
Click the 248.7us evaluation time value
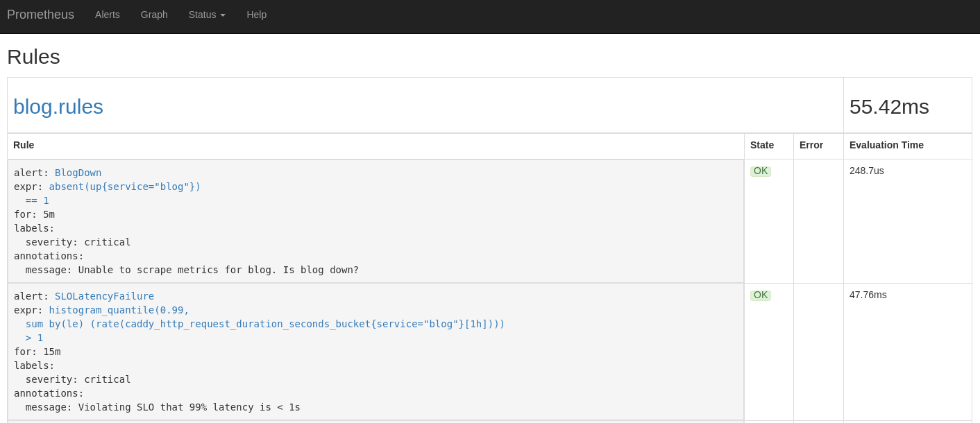point(866,171)
